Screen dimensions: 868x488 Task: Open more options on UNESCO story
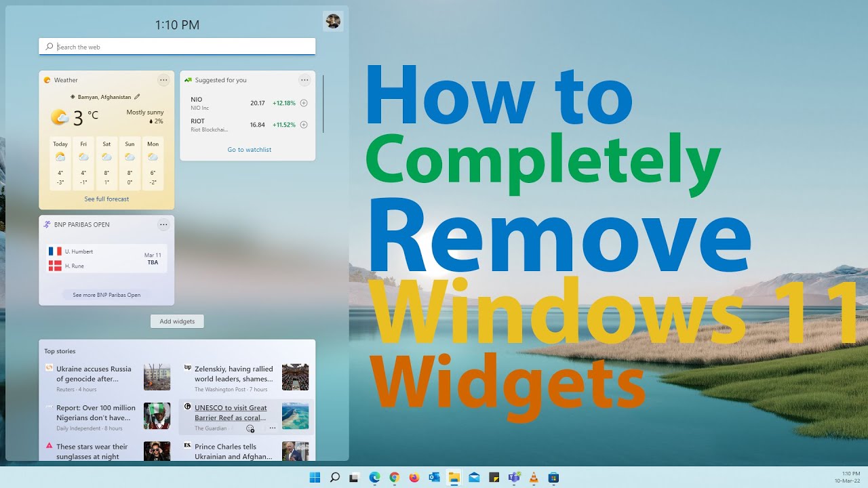click(273, 428)
